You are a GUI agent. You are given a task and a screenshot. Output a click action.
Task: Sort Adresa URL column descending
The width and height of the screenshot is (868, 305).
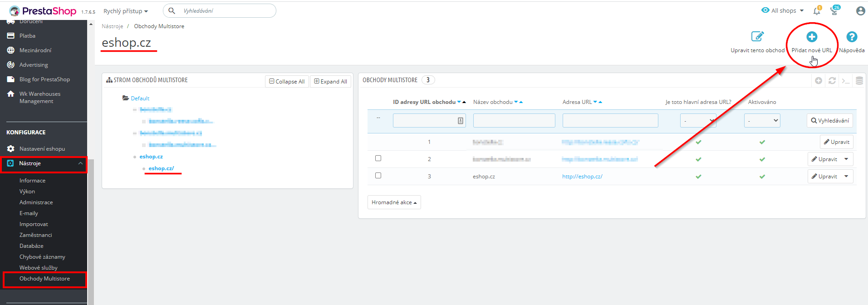(595, 102)
